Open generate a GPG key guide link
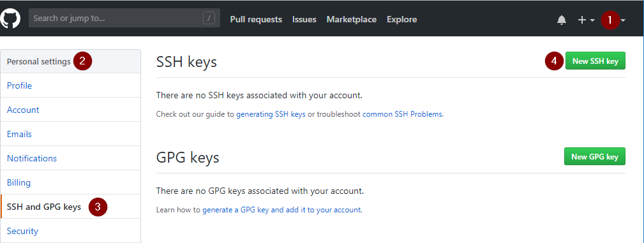Screen dimensions: 644x243 pyautogui.click(x=281, y=210)
